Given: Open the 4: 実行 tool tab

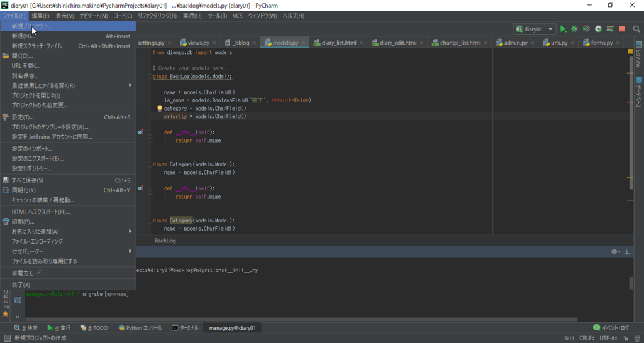Looking at the screenshot, I should (58, 328).
